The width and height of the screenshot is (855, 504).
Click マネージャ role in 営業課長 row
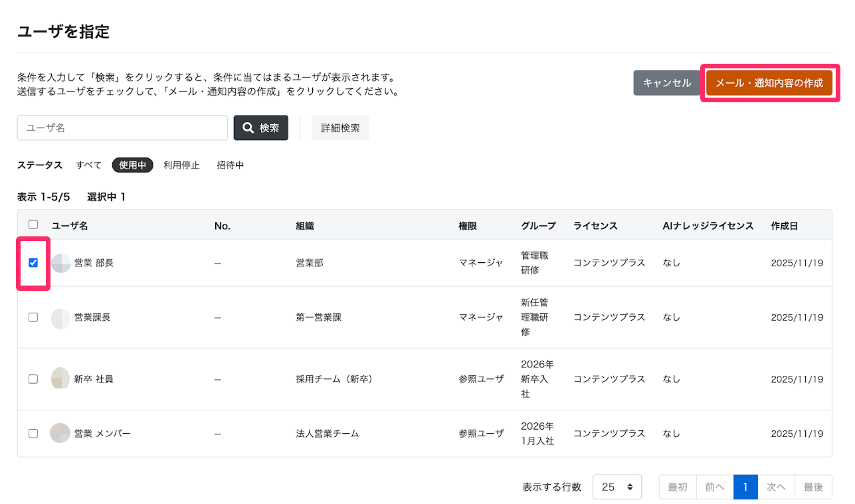point(481,317)
